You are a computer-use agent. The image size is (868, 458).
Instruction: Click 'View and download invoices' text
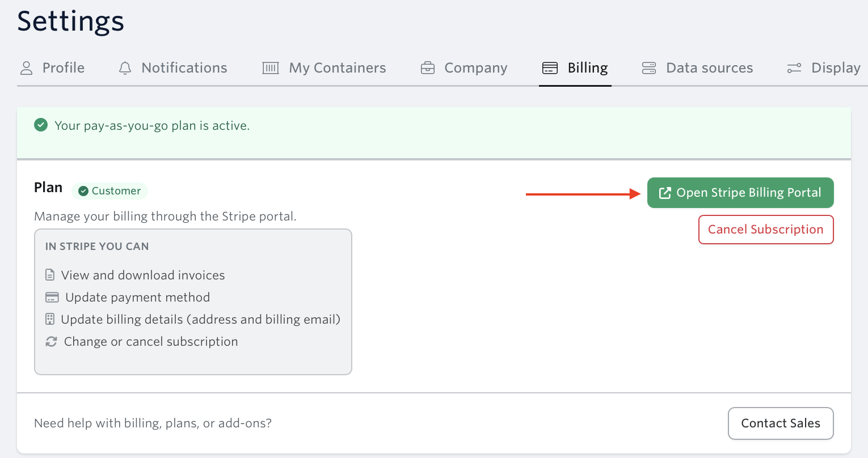click(x=143, y=275)
